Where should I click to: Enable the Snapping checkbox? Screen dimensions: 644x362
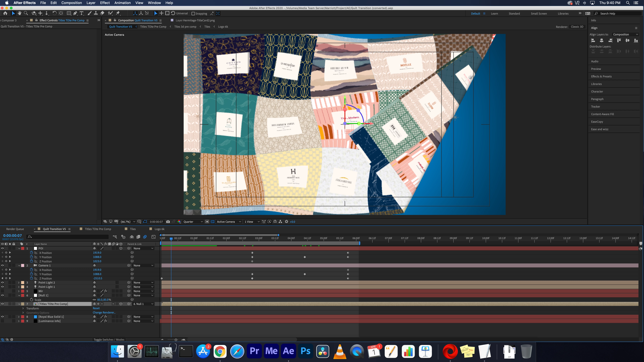point(193,13)
